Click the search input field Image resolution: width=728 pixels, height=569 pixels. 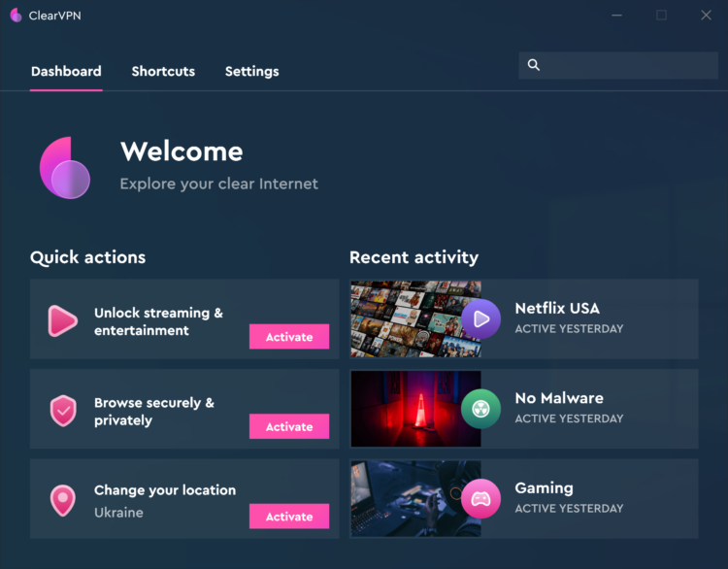point(618,65)
